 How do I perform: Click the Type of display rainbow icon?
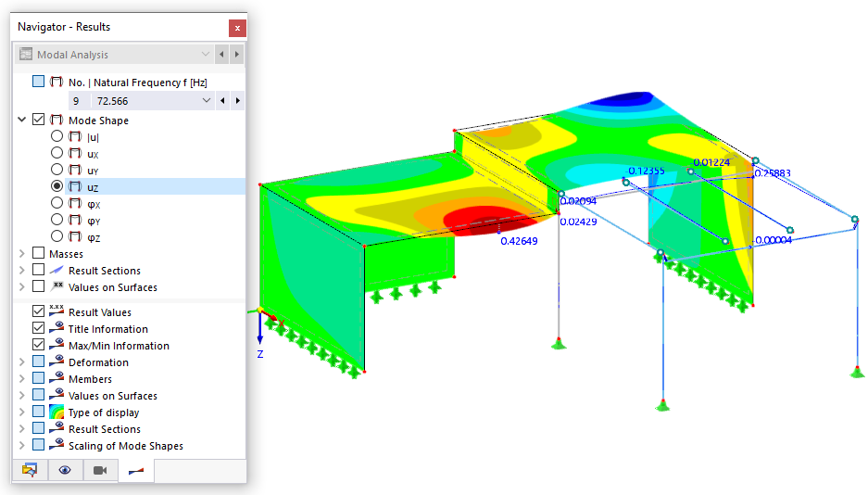coord(57,412)
